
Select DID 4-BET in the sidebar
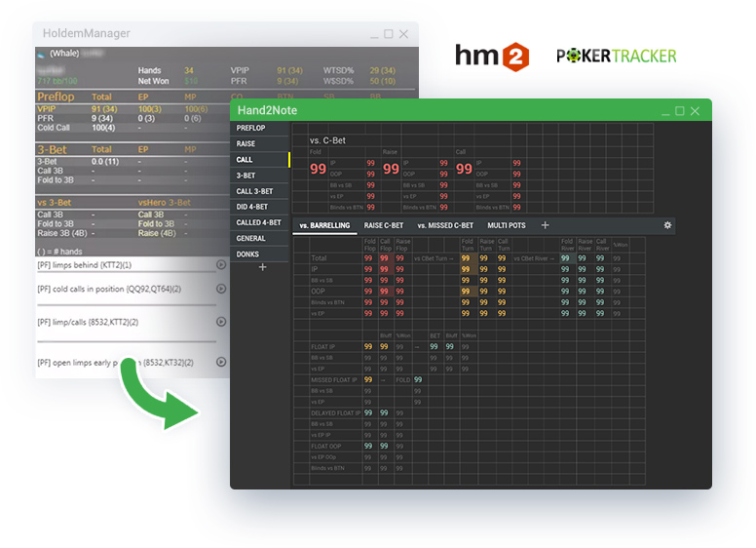(x=252, y=207)
